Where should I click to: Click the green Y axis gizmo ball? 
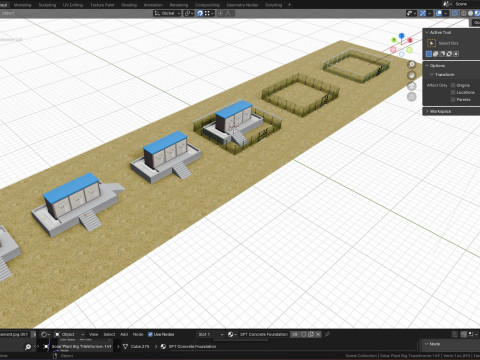click(394, 40)
